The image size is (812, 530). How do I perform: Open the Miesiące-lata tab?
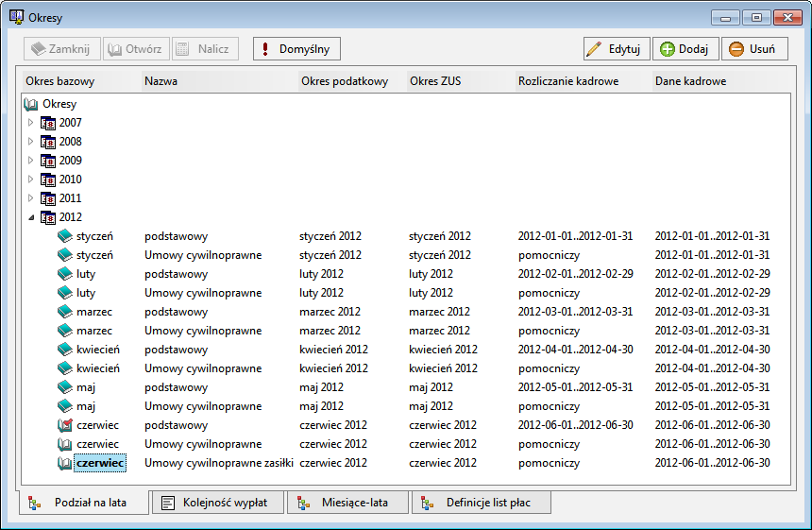pyautogui.click(x=348, y=503)
